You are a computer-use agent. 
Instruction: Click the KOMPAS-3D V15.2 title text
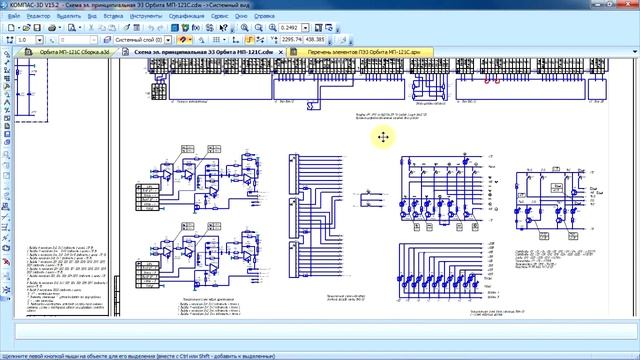click(35, 5)
